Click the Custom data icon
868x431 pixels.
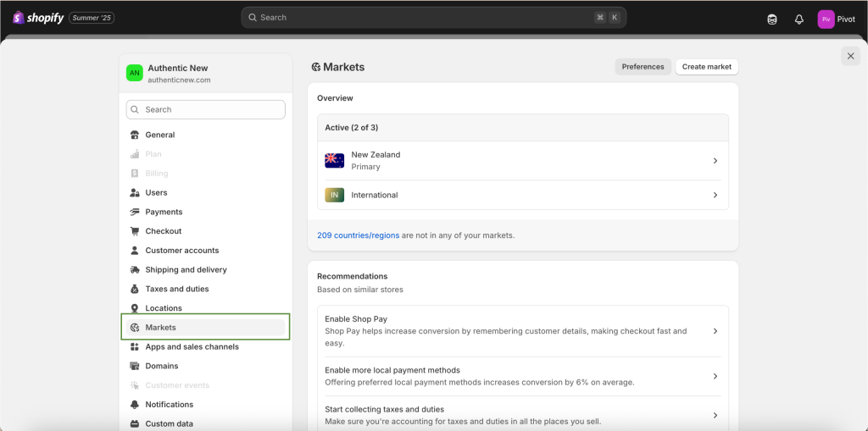[x=135, y=424]
